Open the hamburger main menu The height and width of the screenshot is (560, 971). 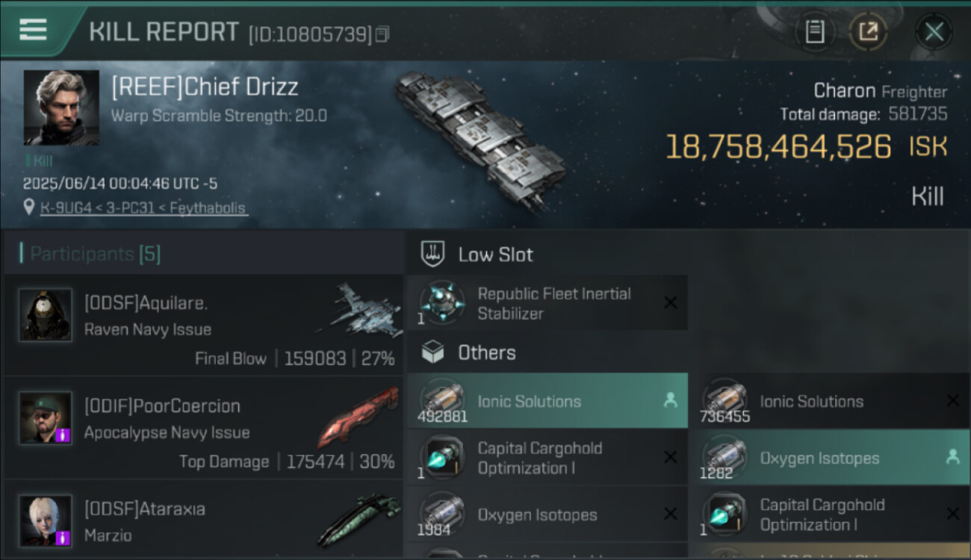[33, 30]
